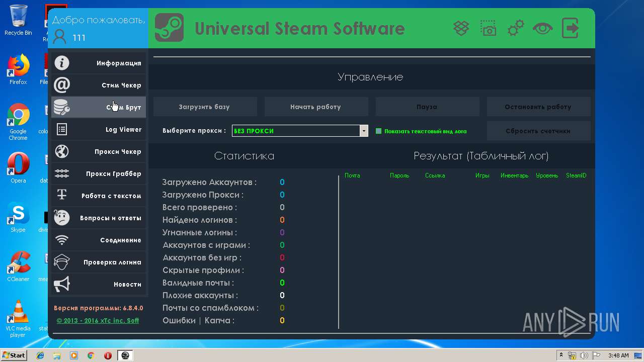Click the taskbar clock showing 3:48 AM
The height and width of the screenshot is (362, 644).
point(618,355)
